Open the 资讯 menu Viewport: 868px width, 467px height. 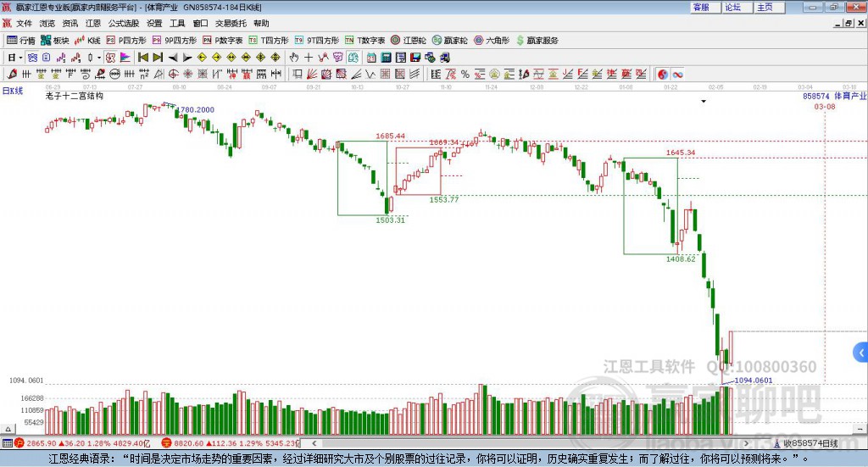70,23
